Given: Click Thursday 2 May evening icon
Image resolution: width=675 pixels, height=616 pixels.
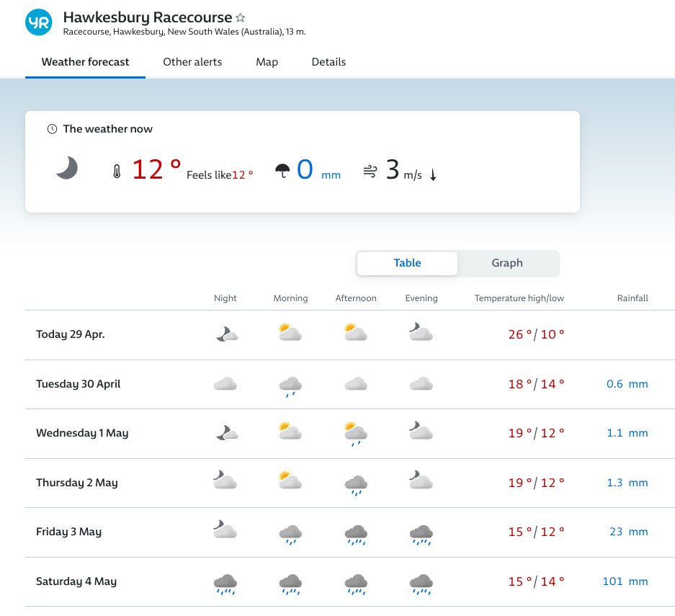Looking at the screenshot, I should tap(421, 480).
